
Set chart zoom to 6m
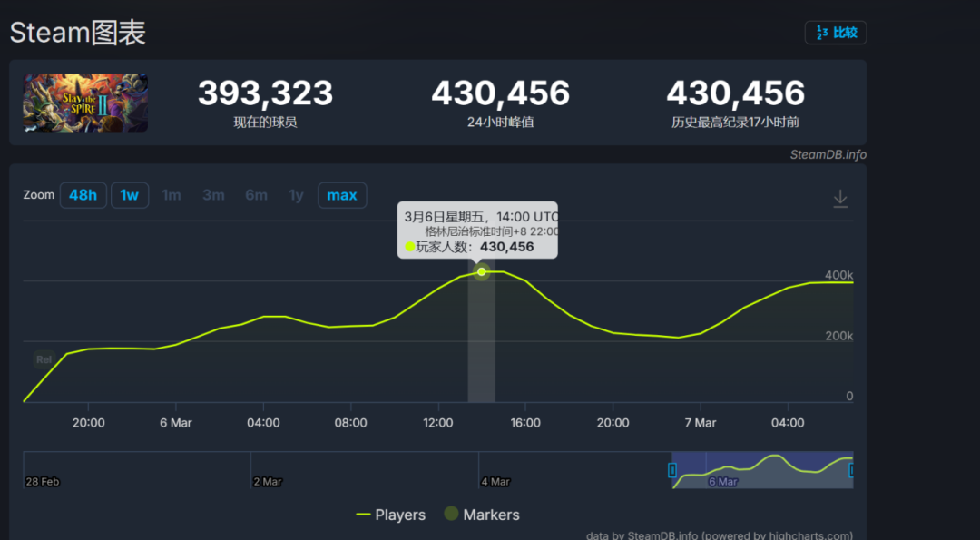point(256,195)
